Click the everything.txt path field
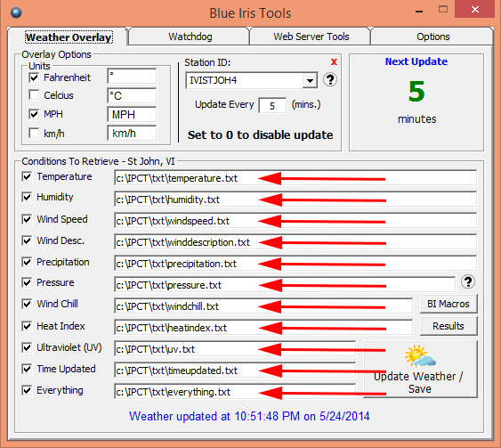The height and width of the screenshot is (448, 501). click(235, 392)
